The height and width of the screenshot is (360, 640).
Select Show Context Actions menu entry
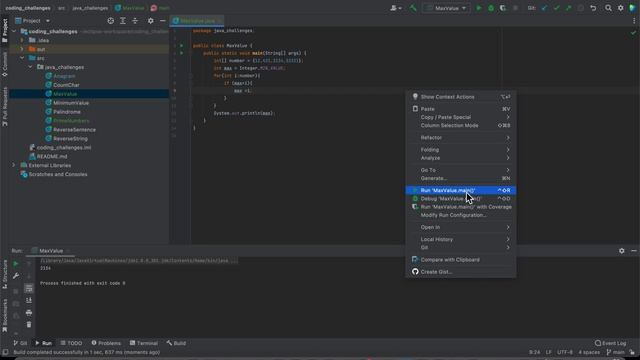coord(461,97)
